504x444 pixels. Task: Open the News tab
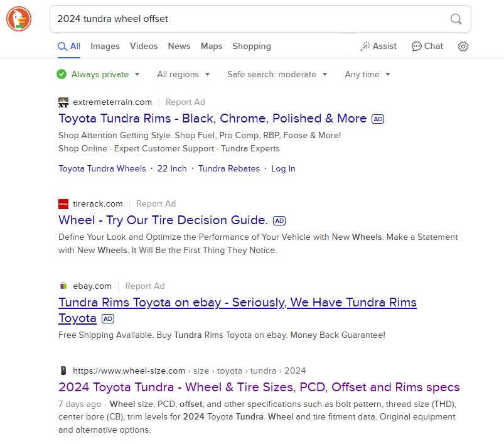[179, 46]
